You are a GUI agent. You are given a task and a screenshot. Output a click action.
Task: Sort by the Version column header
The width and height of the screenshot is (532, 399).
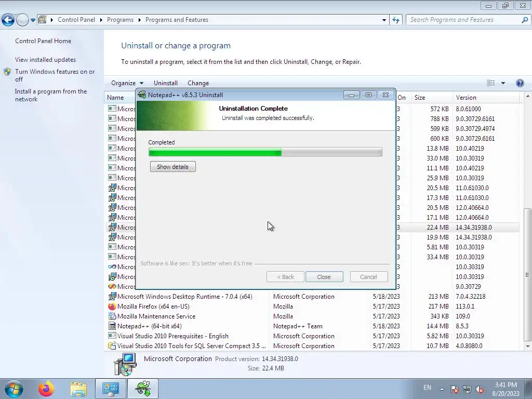click(x=485, y=97)
